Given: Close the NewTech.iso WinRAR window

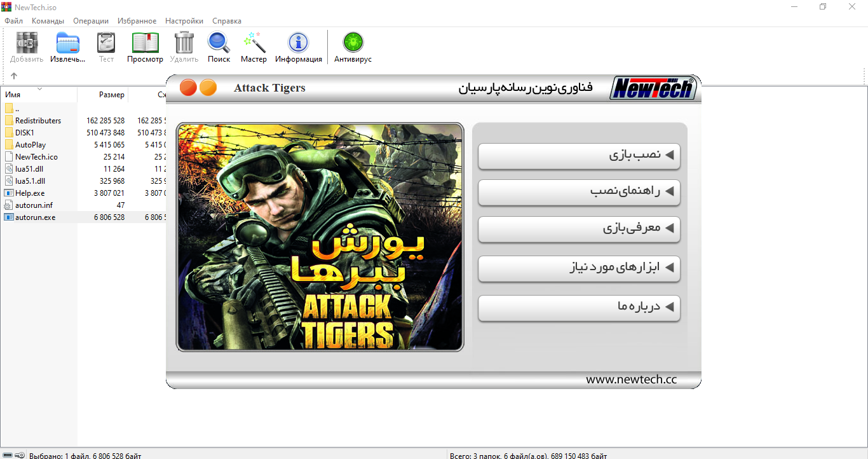Looking at the screenshot, I should pyautogui.click(x=853, y=6).
